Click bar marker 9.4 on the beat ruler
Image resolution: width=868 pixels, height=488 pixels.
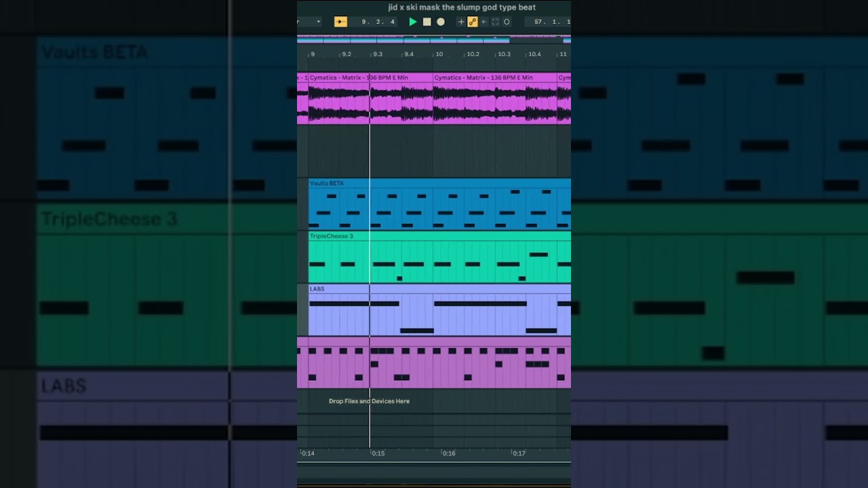408,54
